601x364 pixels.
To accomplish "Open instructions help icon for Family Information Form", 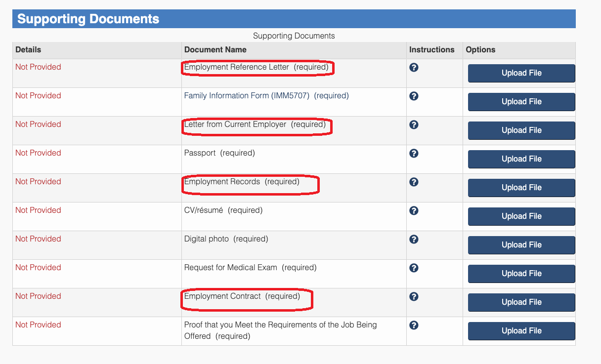I will (x=414, y=96).
